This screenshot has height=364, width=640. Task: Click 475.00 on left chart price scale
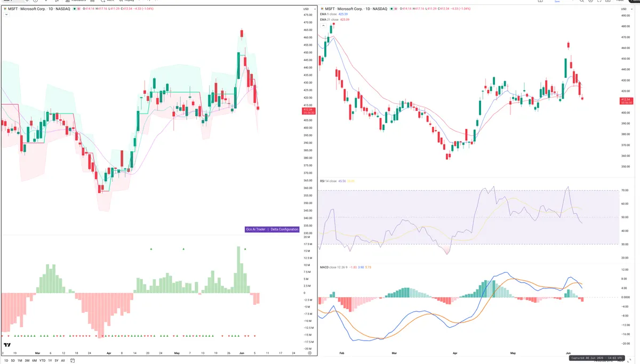pyautogui.click(x=308, y=15)
